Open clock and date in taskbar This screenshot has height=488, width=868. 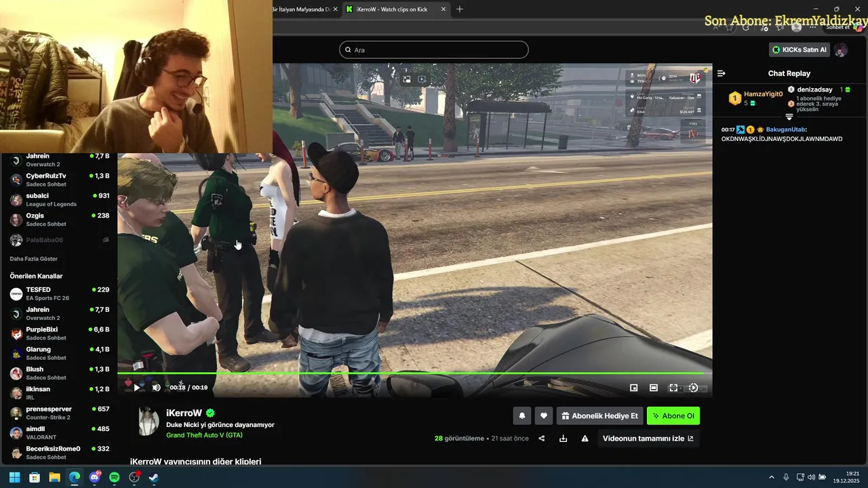(x=848, y=477)
